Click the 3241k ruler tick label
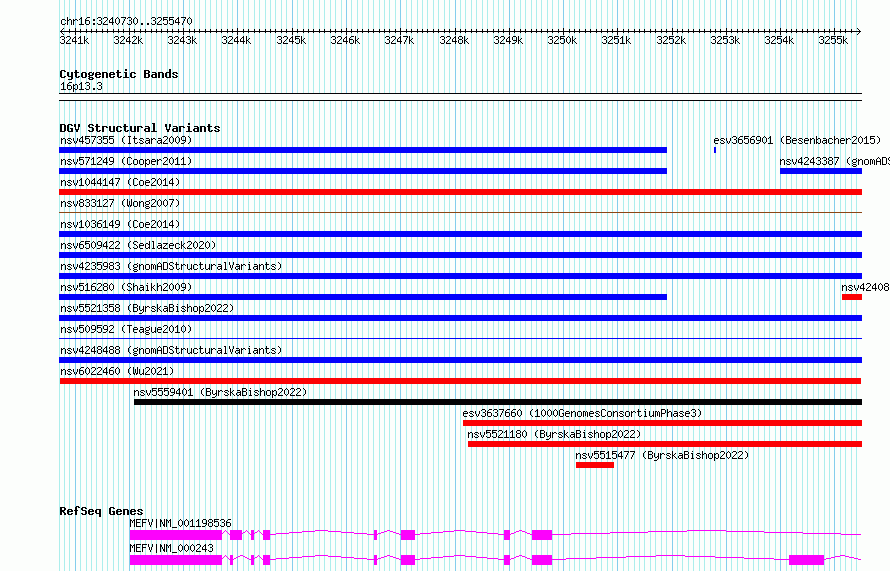 click(74, 40)
